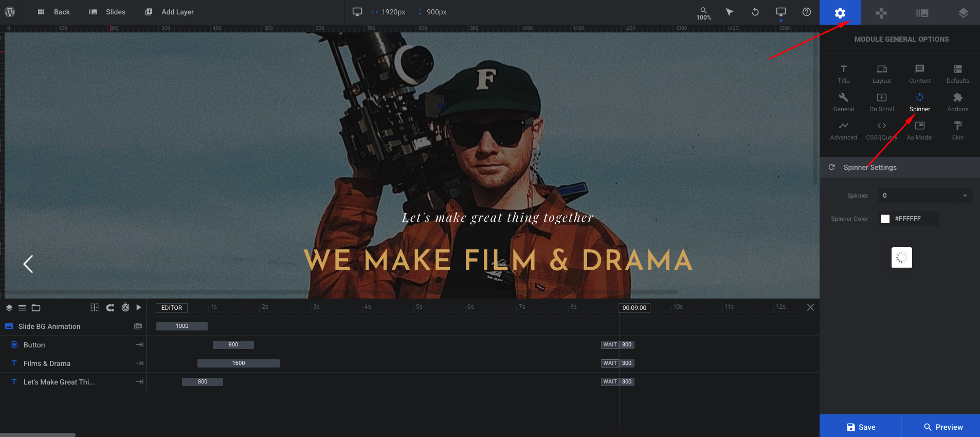Screen dimensions: 980x437
Task: Select the Slide BG Animation row
Action: tap(73, 326)
